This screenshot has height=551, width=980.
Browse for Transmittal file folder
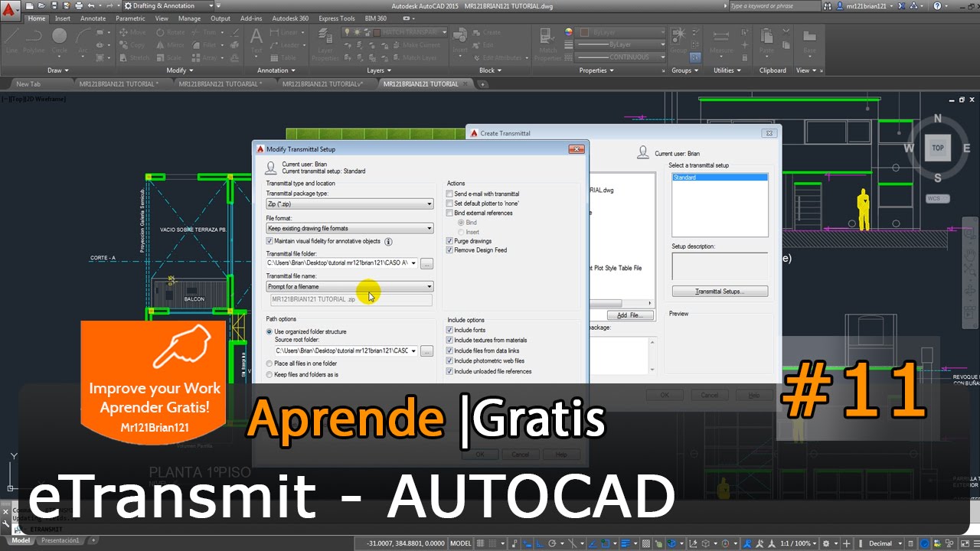pyautogui.click(x=427, y=263)
